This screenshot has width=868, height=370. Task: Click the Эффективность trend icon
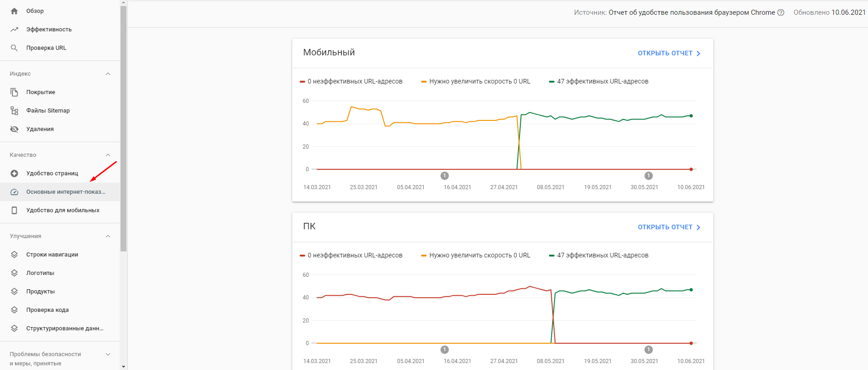pos(14,30)
